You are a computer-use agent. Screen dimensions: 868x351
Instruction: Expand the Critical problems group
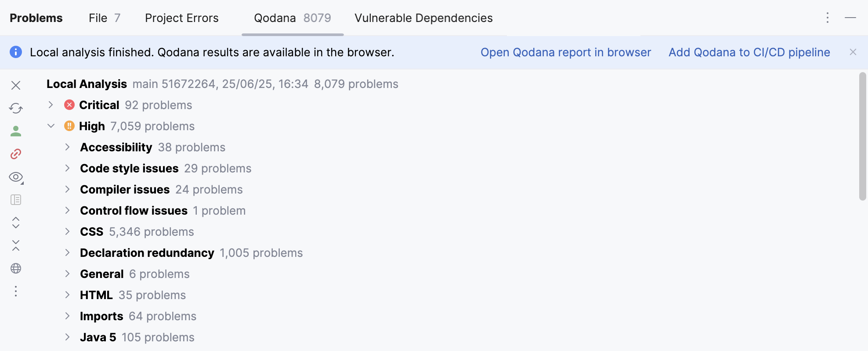pos(51,105)
